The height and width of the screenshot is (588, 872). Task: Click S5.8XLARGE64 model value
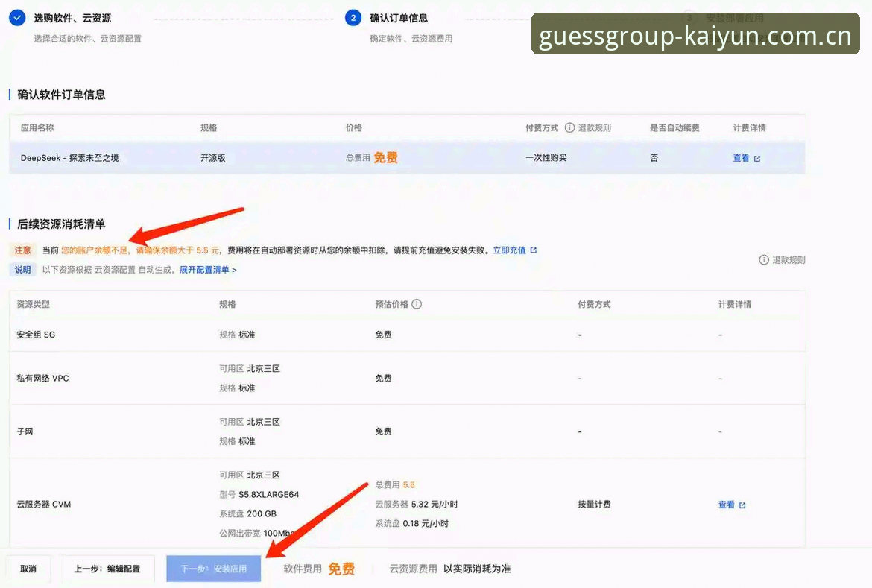(268, 495)
